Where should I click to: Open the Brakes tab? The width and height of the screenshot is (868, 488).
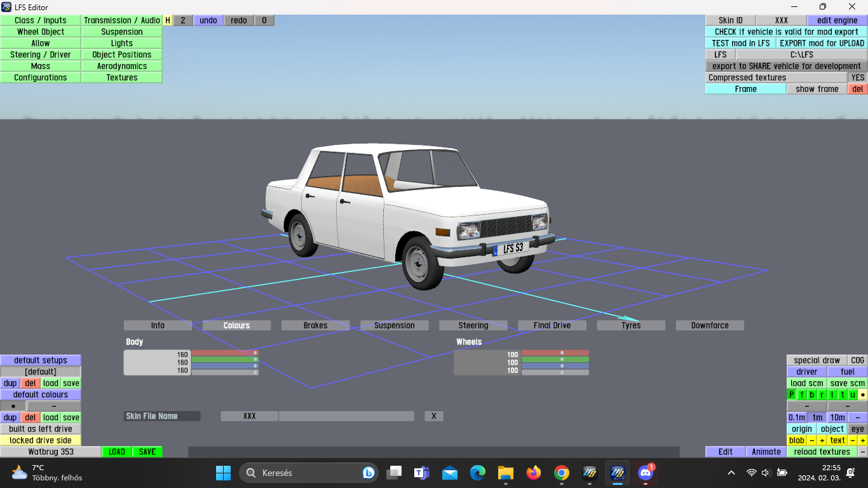click(x=315, y=325)
